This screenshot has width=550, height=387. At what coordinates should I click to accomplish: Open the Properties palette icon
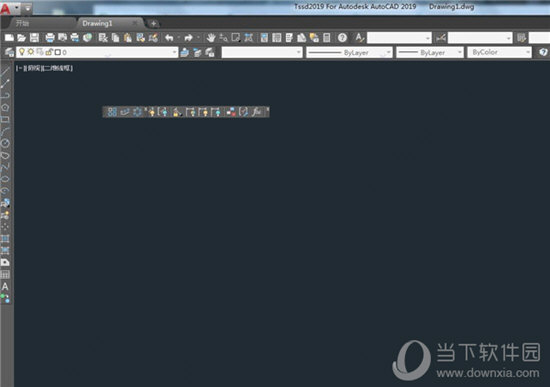(264, 38)
